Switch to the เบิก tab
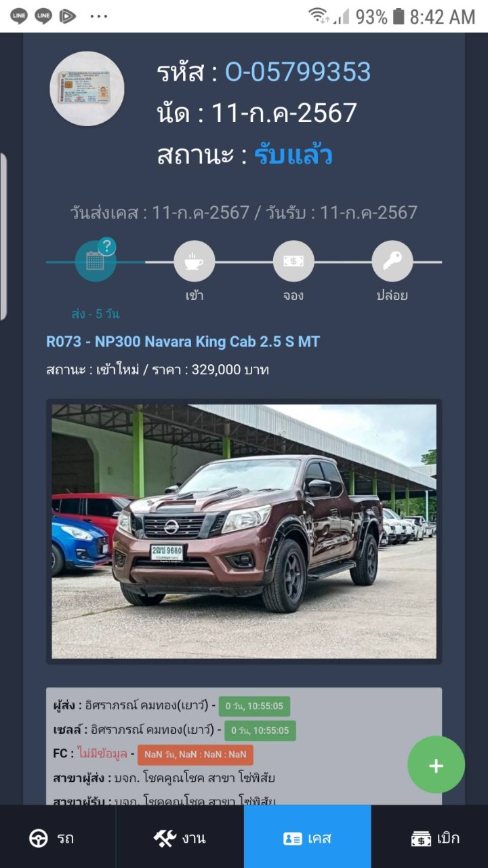 coord(434,838)
